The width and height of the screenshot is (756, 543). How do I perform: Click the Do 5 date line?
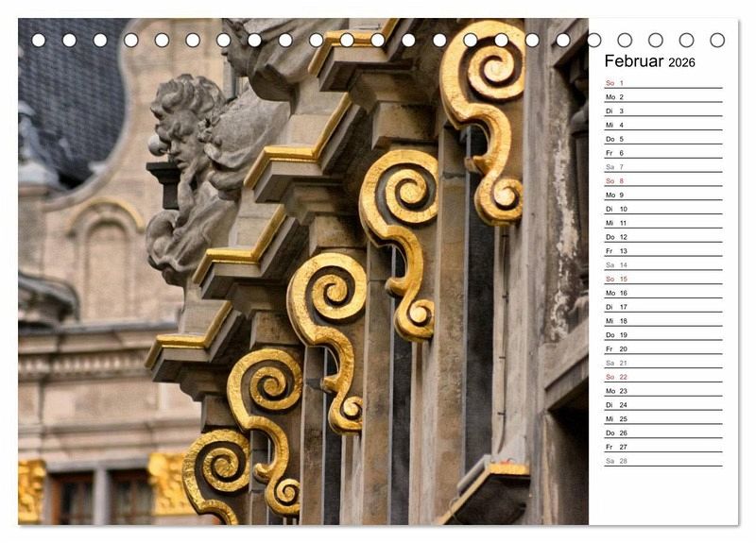(x=662, y=139)
